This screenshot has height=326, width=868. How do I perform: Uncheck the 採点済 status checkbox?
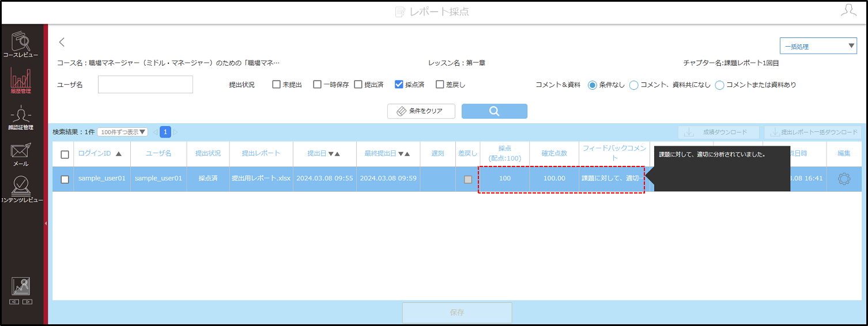tap(399, 85)
